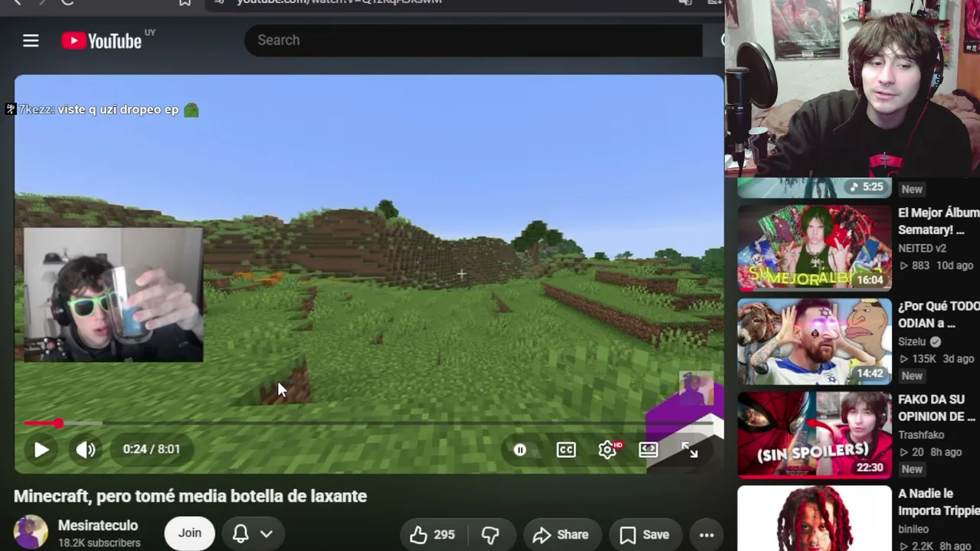Click the '18.2K subscribers' text

pos(100,543)
